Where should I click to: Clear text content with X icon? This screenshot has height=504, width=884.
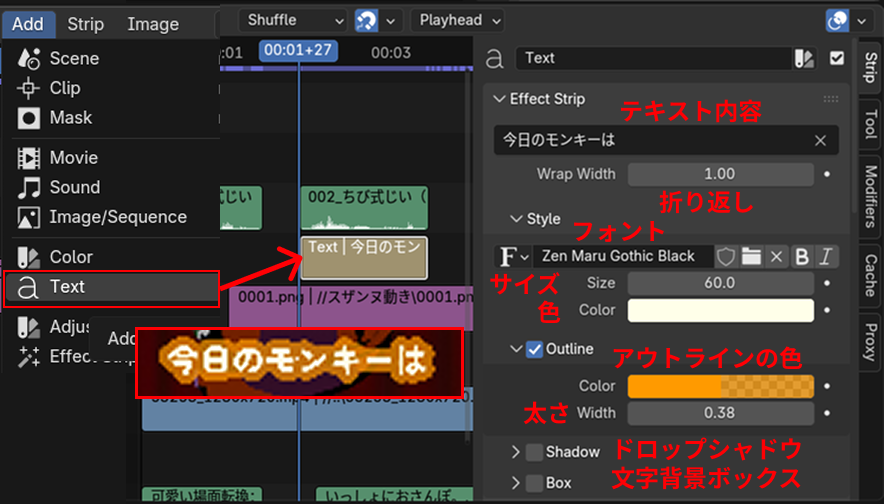click(821, 140)
